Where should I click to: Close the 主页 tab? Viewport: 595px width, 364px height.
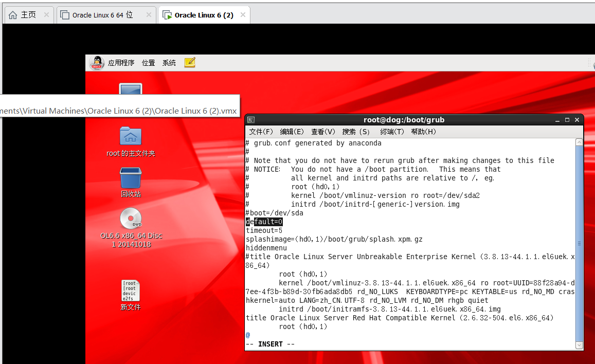[x=46, y=15]
